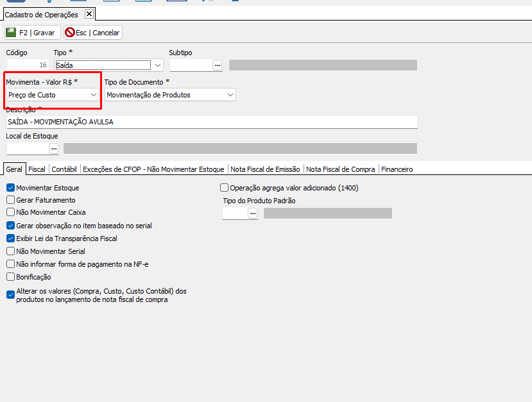
Task: Open the Local de Estoque lookup button
Action: 53,148
